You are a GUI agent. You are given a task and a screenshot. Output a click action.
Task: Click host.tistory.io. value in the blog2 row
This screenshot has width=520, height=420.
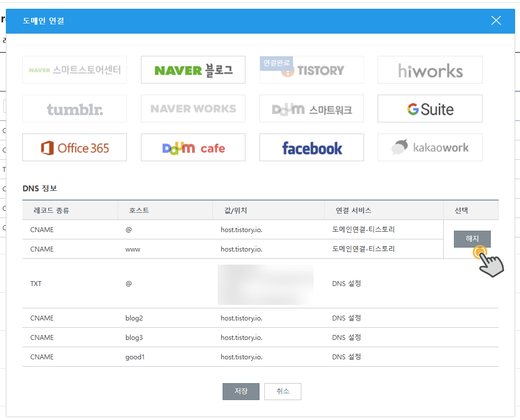242,319
